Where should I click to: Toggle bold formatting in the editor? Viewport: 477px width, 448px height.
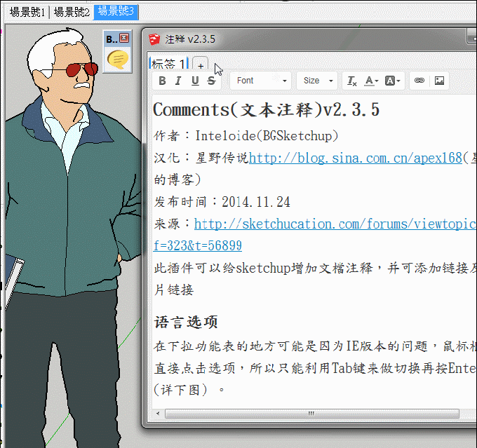point(162,81)
